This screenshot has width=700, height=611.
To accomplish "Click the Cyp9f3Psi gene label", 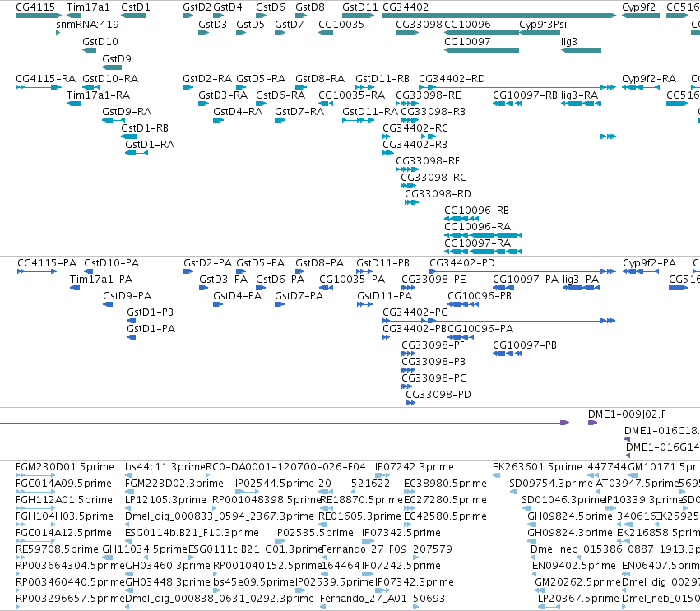I will coord(543,24).
